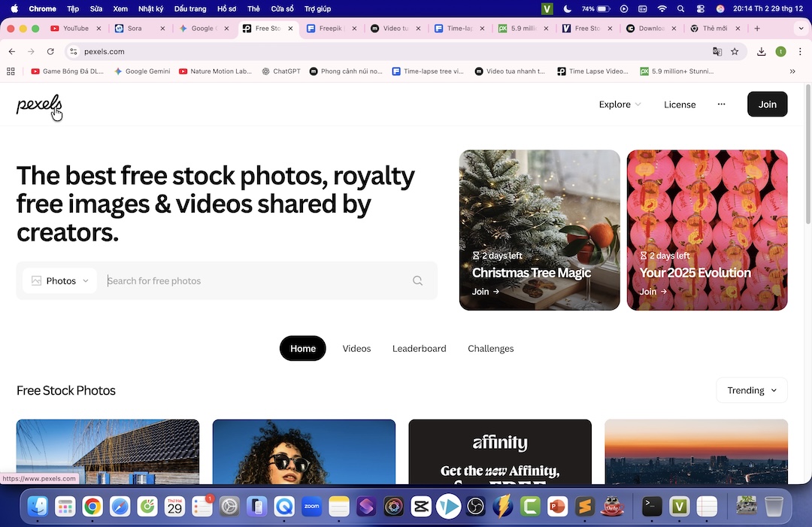Bookmark page using star icon
Image resolution: width=812 pixels, height=527 pixels.
(735, 52)
